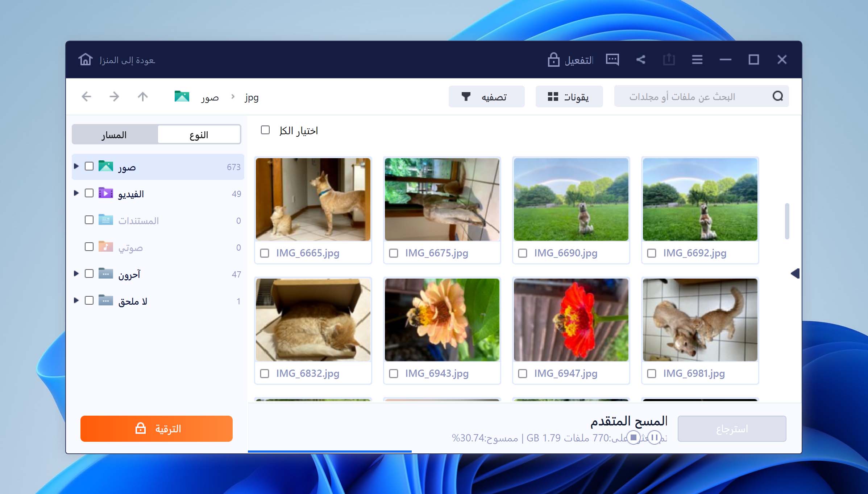Go up one folder level arrow
Image resolution: width=868 pixels, height=494 pixels.
pyautogui.click(x=143, y=96)
